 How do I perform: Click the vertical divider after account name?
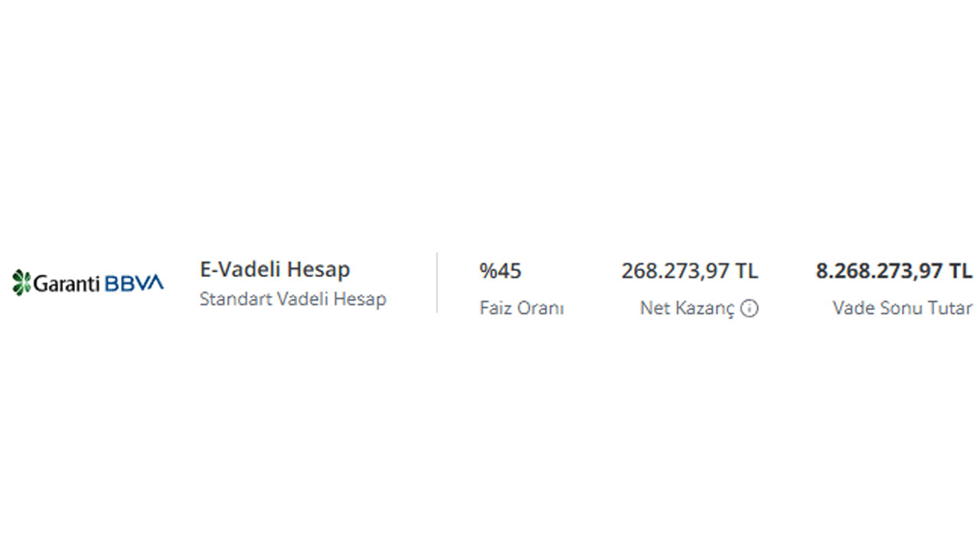[437, 282]
